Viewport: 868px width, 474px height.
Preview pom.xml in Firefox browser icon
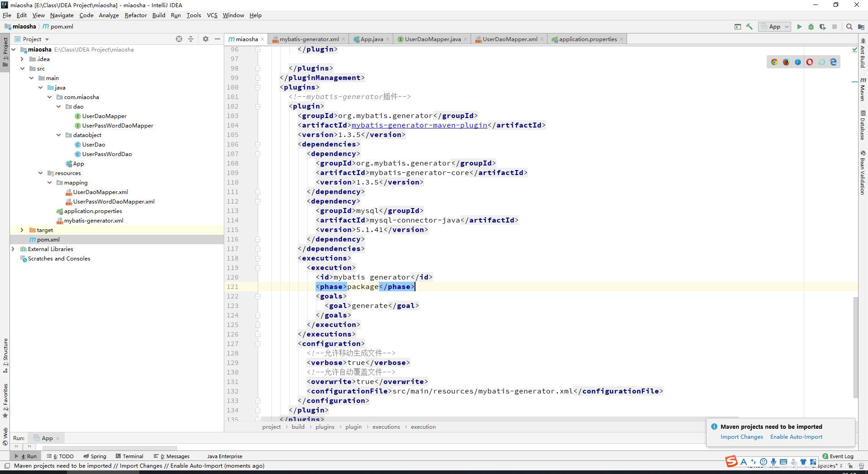click(x=786, y=62)
